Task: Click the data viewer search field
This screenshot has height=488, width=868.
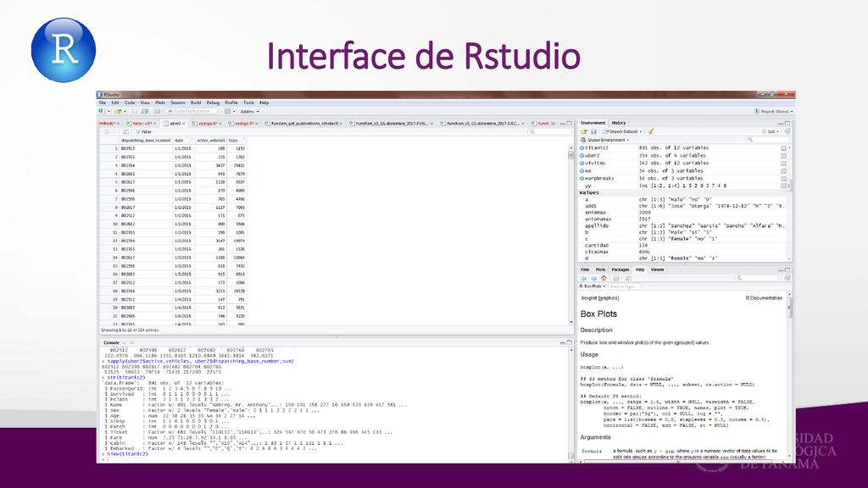Action: [x=549, y=131]
